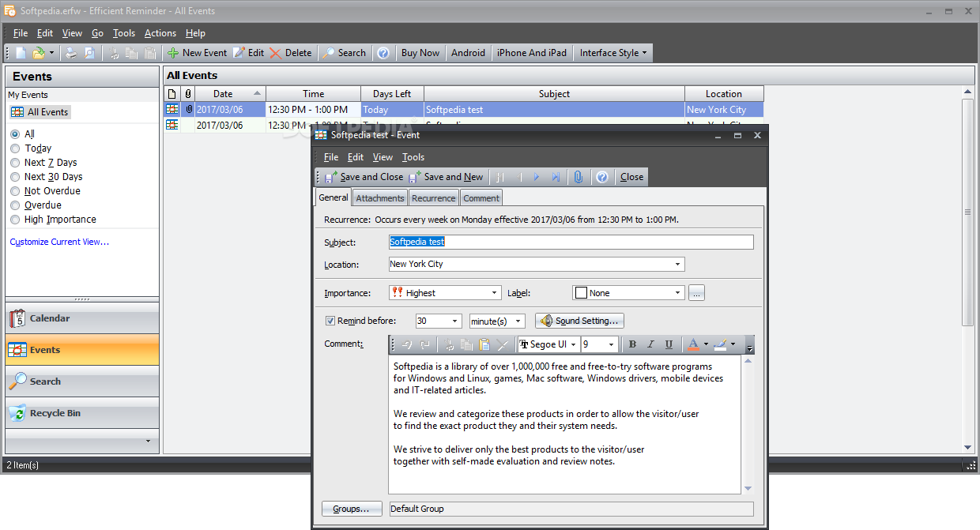Open the Segoe UI font dropdown
980x530 pixels.
point(574,344)
